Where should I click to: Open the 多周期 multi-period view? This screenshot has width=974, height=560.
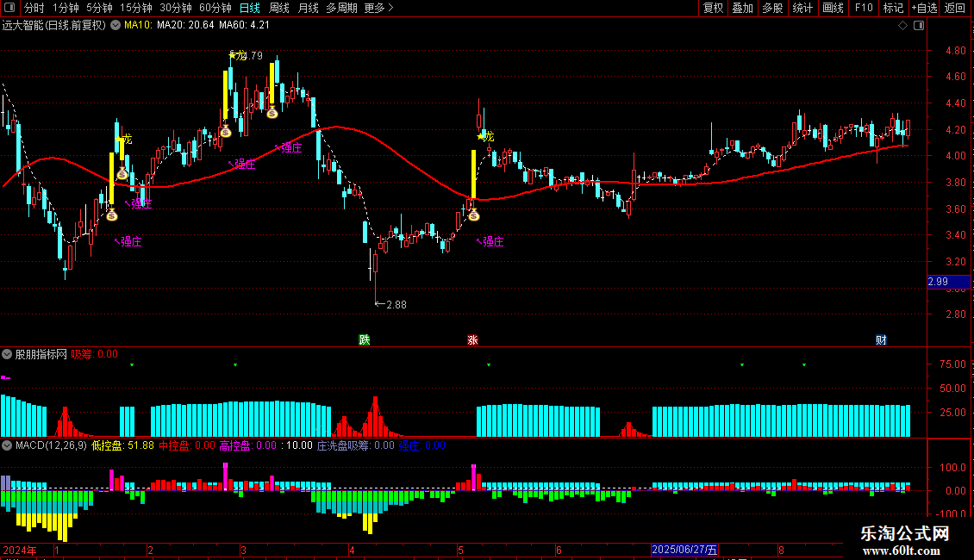tap(341, 8)
